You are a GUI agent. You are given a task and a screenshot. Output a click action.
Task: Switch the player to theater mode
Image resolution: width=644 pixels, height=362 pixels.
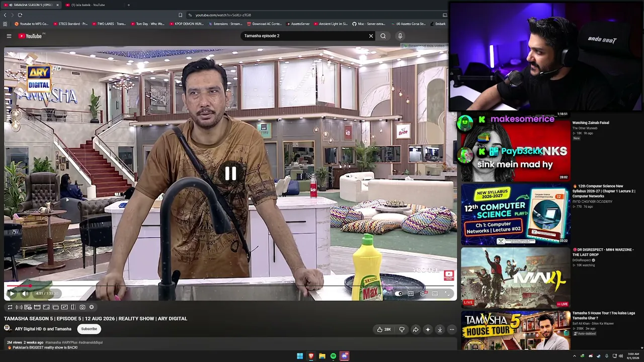point(435,294)
